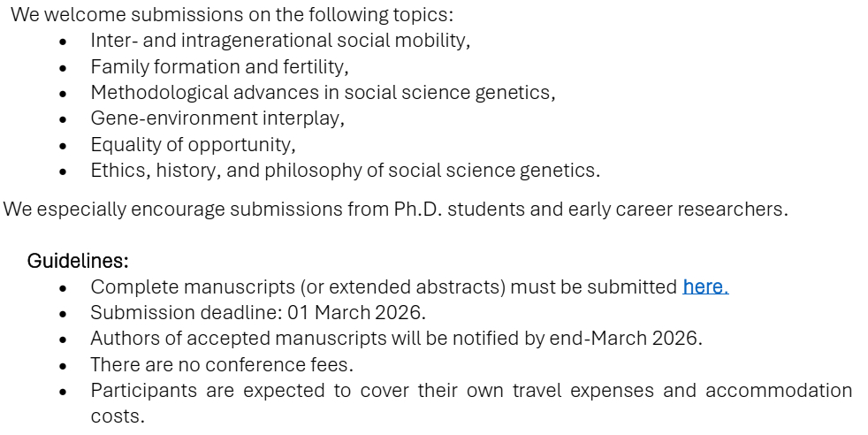This screenshot has height=435, width=868.
Task: Click the "Family formation and fertility" bullet text
Action: [x=219, y=67]
